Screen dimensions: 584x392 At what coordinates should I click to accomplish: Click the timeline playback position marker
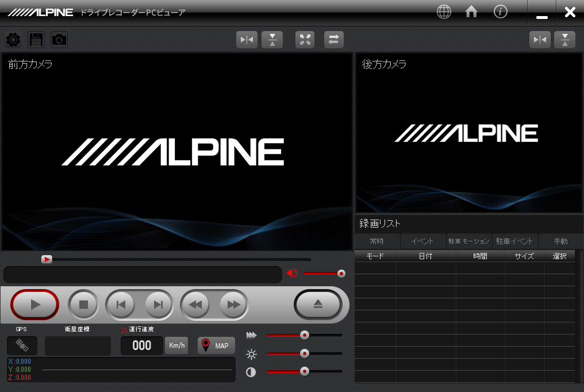point(47,260)
